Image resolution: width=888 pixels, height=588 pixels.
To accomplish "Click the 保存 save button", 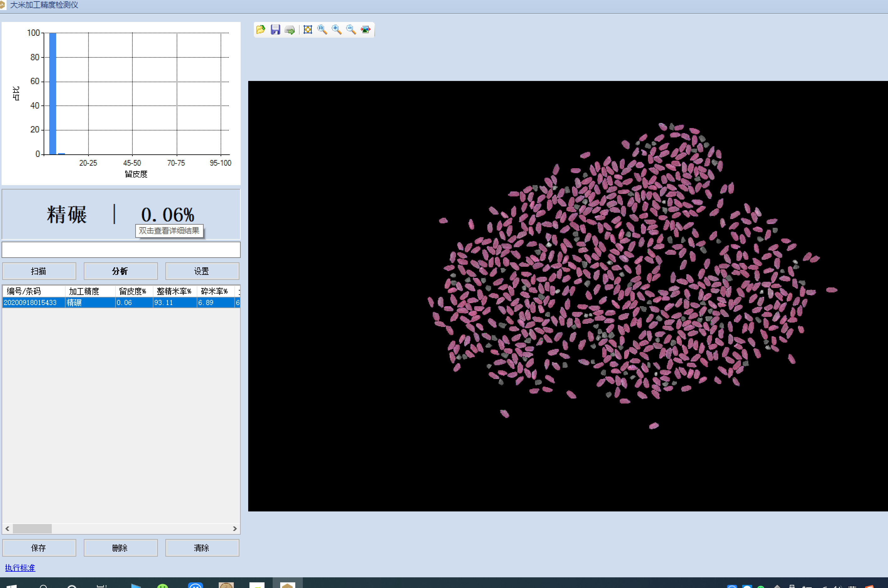I will pyautogui.click(x=39, y=548).
